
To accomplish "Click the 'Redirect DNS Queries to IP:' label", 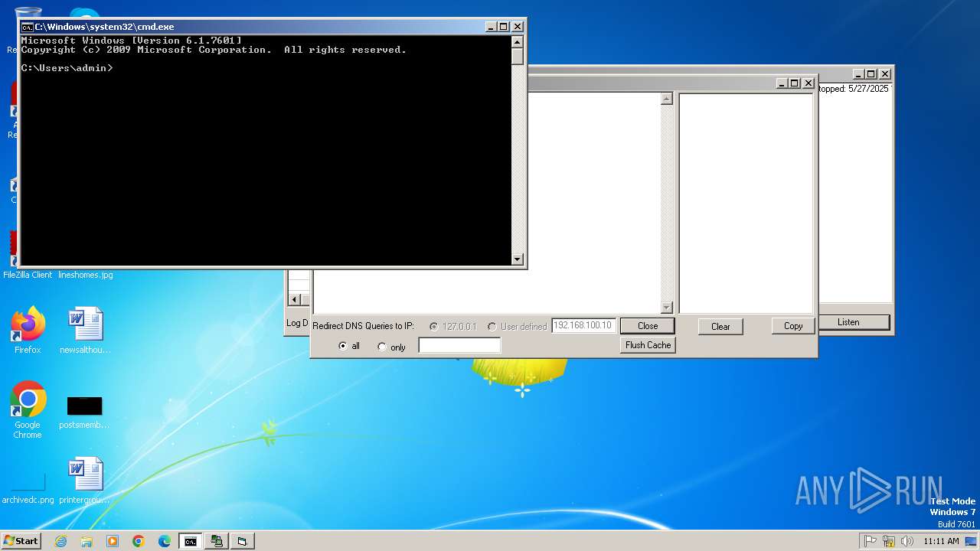I will (x=363, y=326).
